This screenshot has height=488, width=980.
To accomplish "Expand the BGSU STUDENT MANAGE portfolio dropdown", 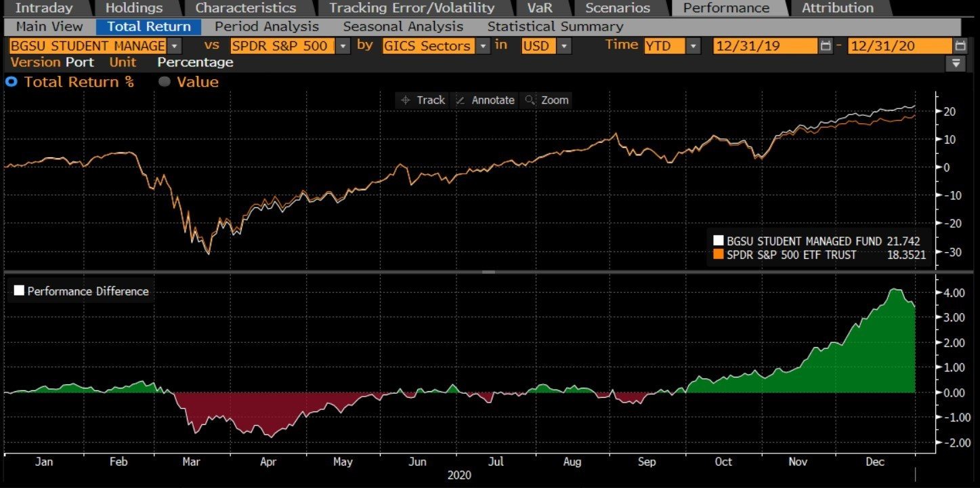I will click(175, 46).
